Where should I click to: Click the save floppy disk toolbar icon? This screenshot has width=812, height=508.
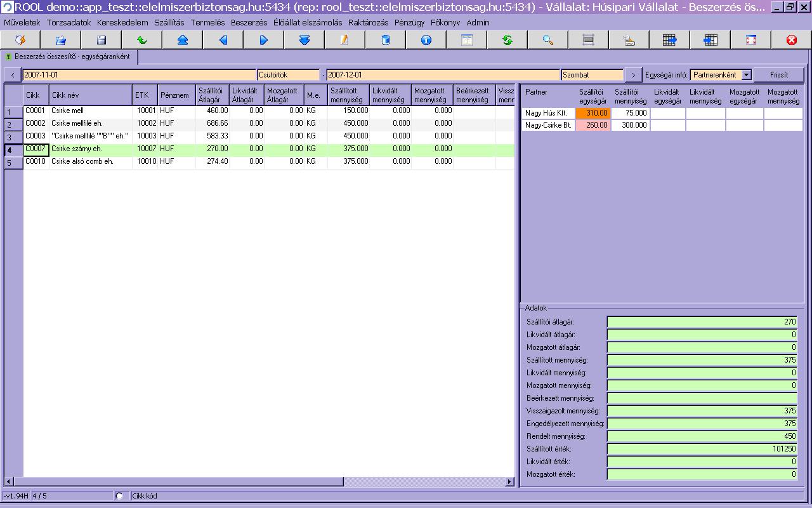click(x=101, y=40)
